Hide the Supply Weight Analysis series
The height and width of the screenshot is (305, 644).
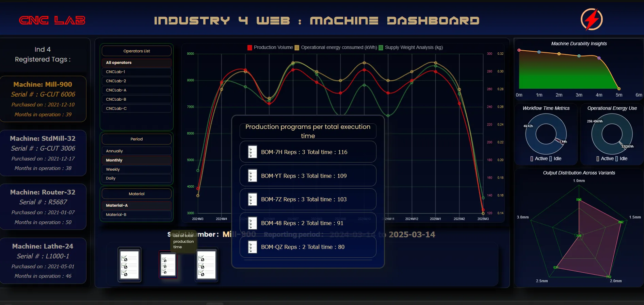click(x=411, y=48)
